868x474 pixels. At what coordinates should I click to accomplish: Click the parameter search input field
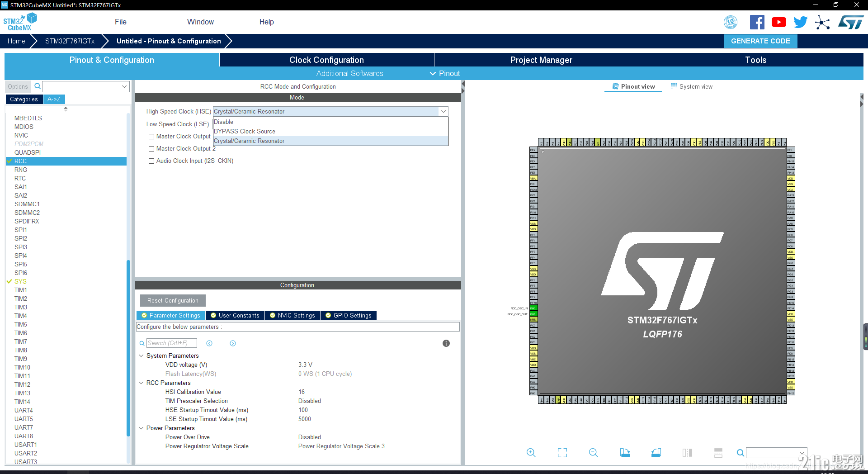[172, 343]
